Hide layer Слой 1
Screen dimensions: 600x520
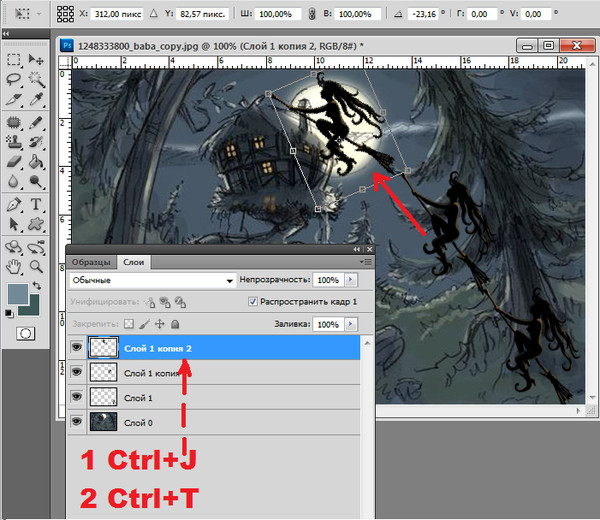[77, 397]
